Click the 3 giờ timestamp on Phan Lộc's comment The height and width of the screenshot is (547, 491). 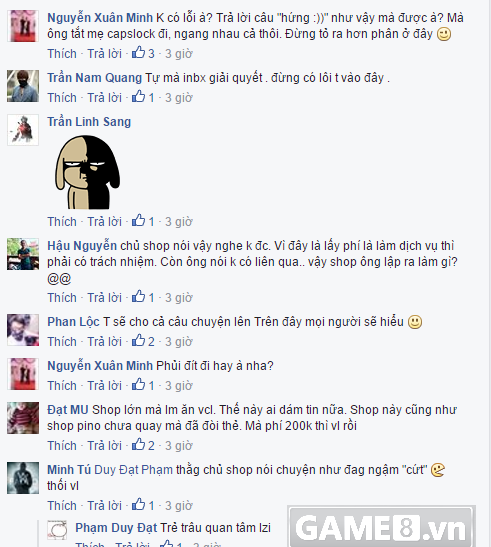[179, 342]
